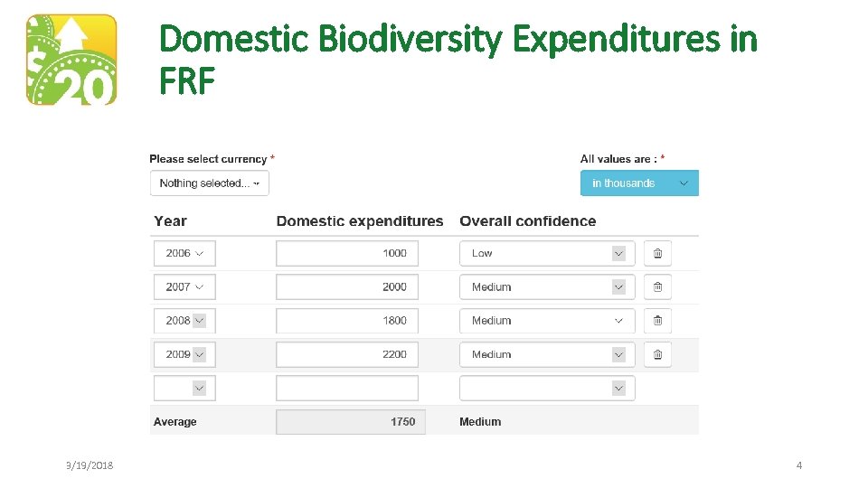
Task: Open the 2008 year dropdown
Action: pyautogui.click(x=184, y=321)
